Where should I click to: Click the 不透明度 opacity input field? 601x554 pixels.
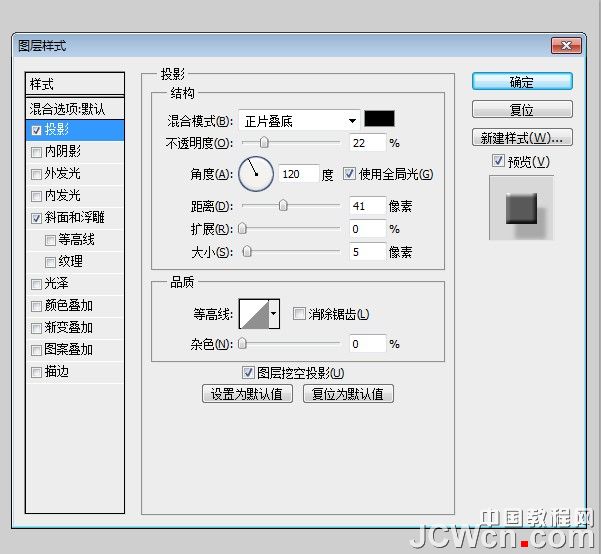click(x=367, y=143)
